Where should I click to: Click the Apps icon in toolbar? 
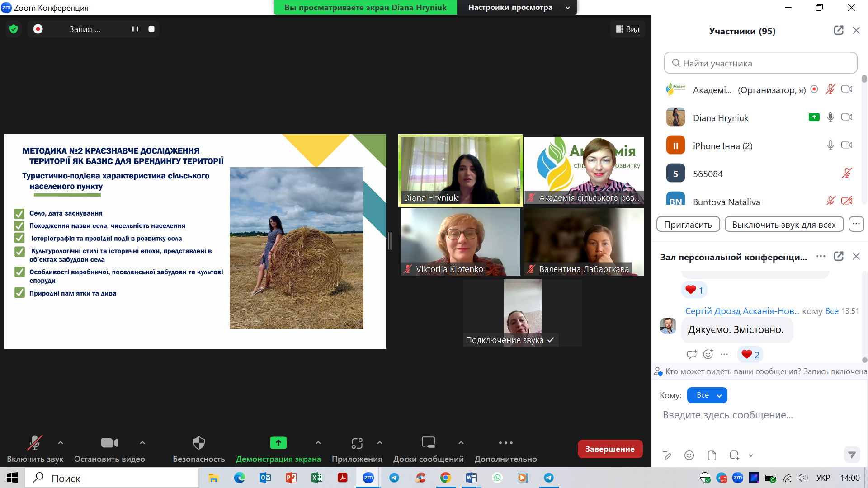pyautogui.click(x=357, y=443)
